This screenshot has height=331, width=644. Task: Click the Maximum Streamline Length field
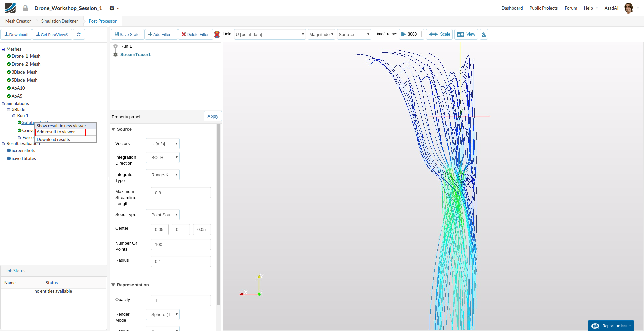pos(180,193)
